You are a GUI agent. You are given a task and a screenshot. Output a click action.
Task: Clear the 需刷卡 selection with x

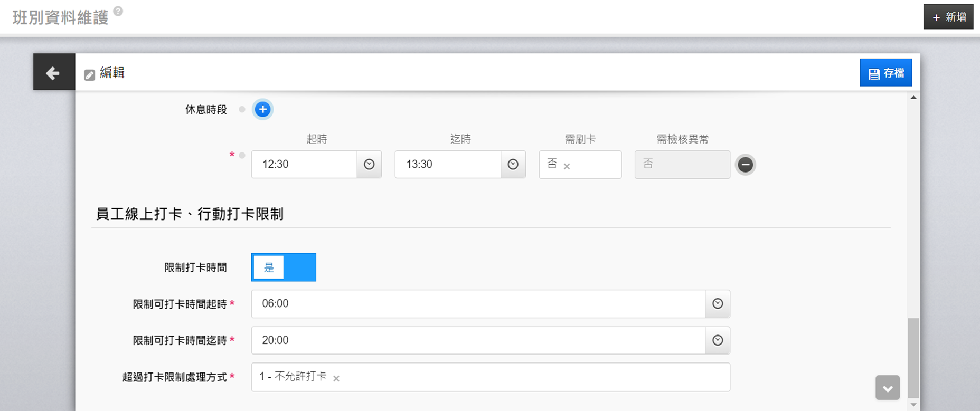pyautogui.click(x=567, y=166)
